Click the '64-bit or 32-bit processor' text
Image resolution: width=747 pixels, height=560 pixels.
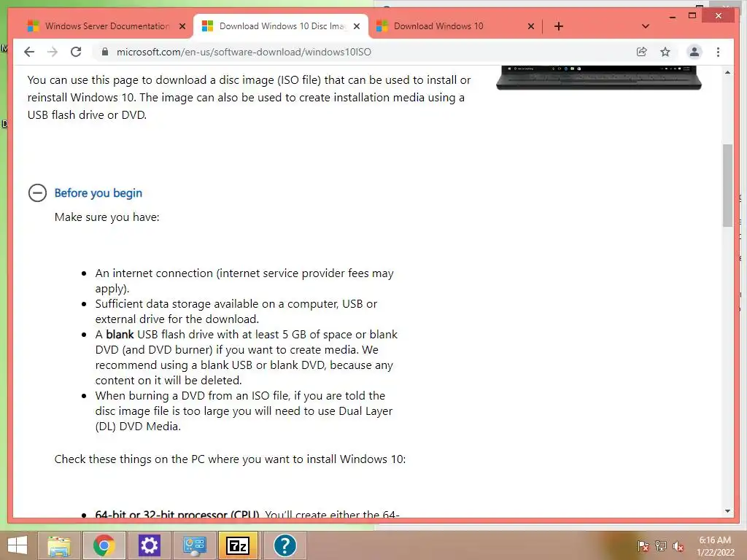[x=177, y=514]
